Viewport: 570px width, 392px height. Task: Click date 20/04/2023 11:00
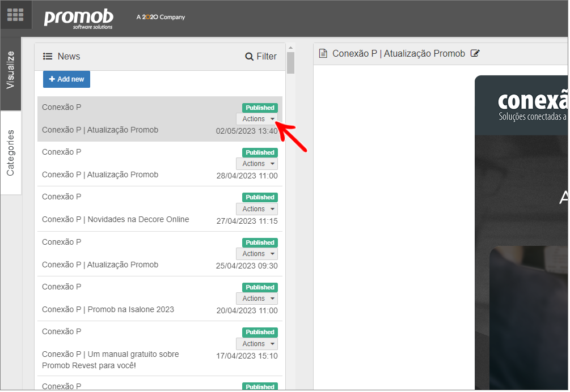pyautogui.click(x=247, y=310)
